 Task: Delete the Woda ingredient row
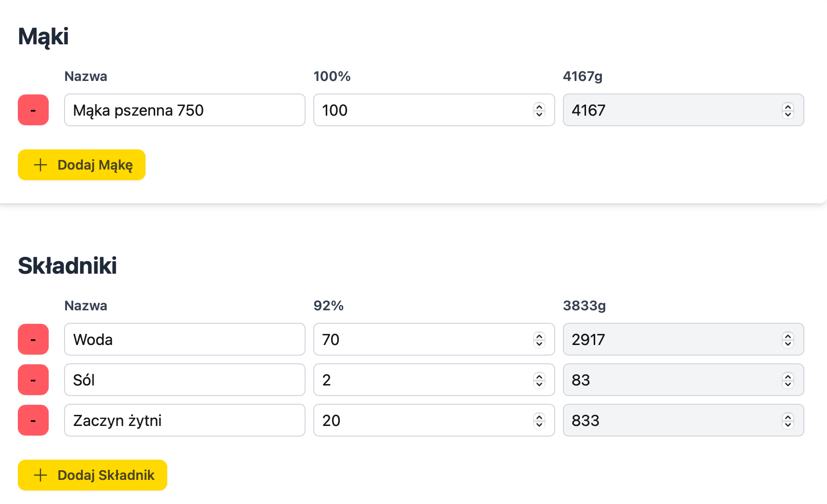click(33, 339)
